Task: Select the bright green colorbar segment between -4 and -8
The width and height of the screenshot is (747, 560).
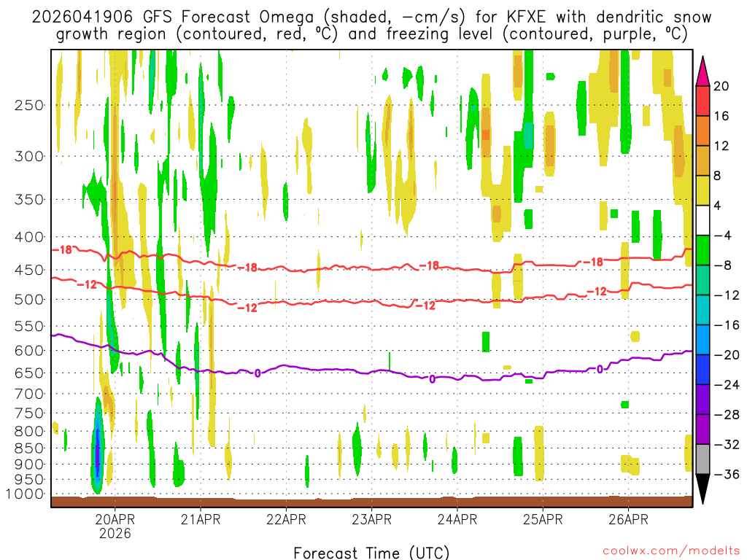Action: coord(703,249)
